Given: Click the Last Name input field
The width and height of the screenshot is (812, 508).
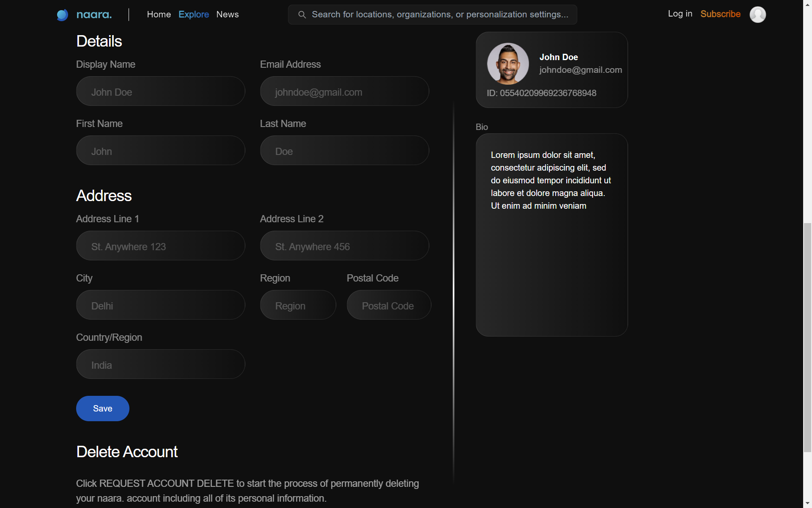Looking at the screenshot, I should pos(344,151).
